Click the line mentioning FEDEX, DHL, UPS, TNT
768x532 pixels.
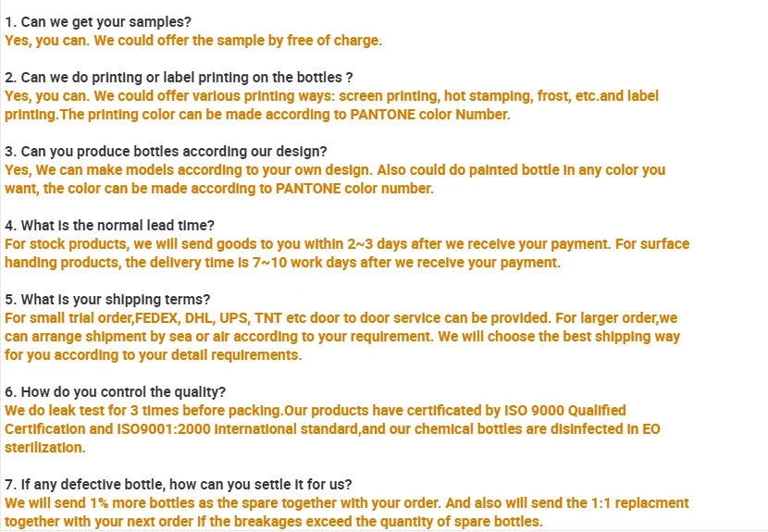coord(341,318)
